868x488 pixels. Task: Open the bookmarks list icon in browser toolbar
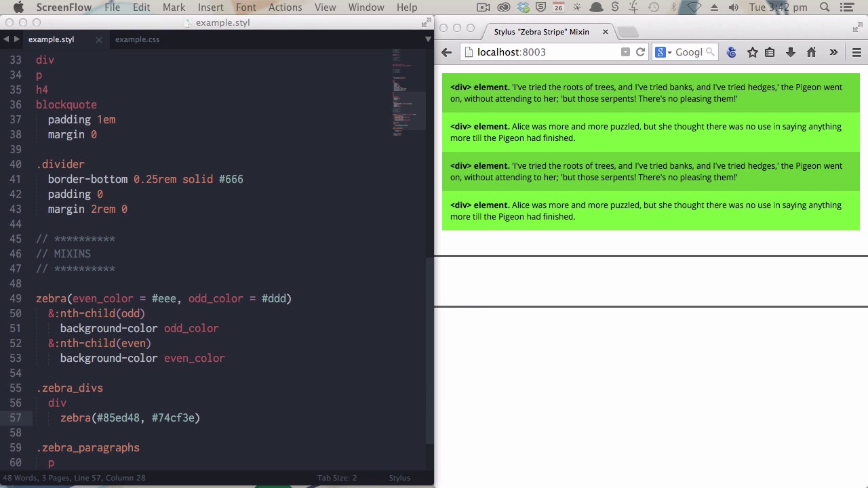tap(770, 52)
